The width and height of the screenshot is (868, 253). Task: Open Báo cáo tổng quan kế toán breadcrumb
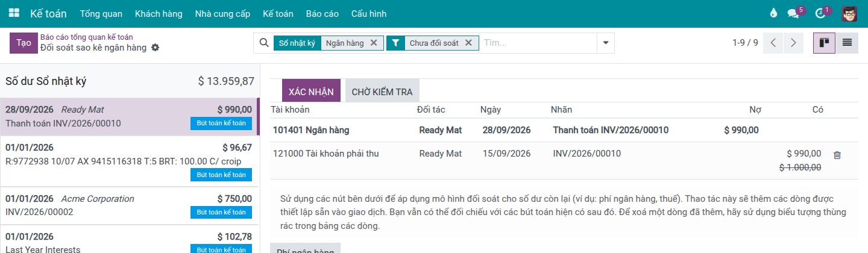87,37
